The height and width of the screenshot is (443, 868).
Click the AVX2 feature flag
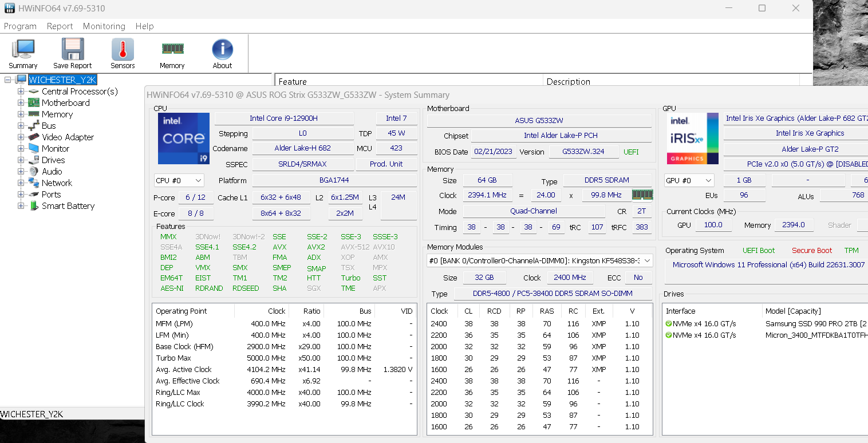pyautogui.click(x=315, y=247)
